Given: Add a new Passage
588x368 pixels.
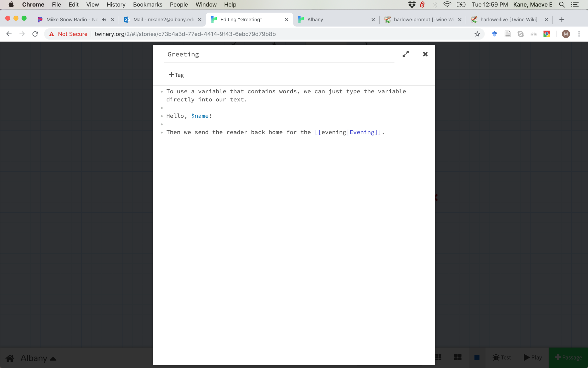Looking at the screenshot, I should [568, 357].
